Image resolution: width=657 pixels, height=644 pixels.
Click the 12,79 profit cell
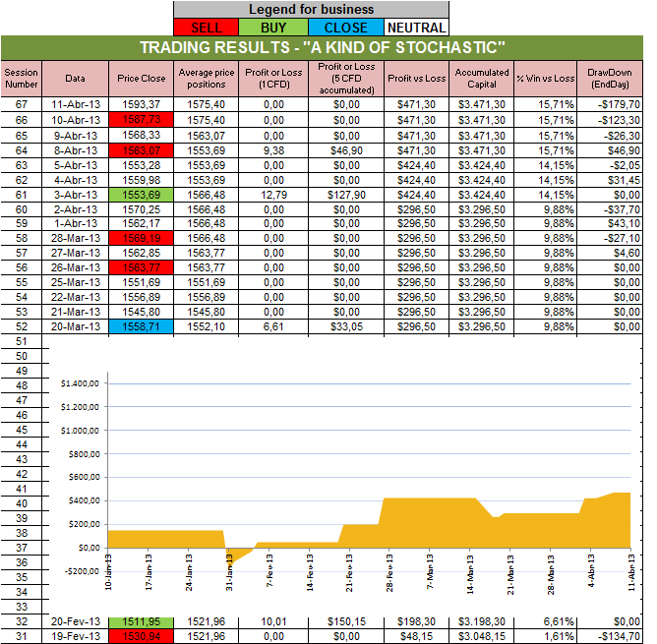(273, 195)
